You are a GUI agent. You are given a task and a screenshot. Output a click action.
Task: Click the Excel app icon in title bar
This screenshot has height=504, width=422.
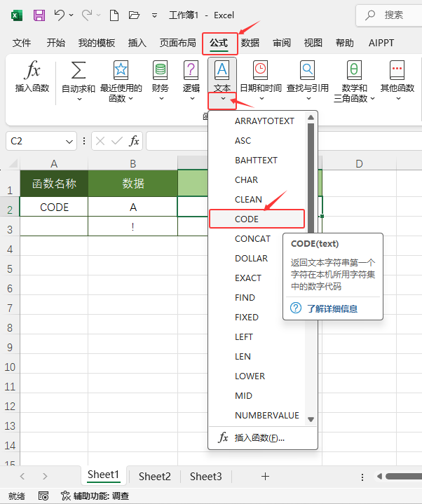point(17,15)
